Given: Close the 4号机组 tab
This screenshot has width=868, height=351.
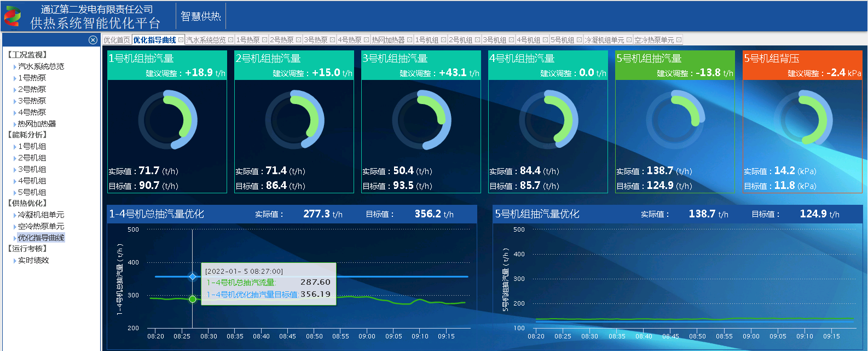Looking at the screenshot, I should 545,40.
